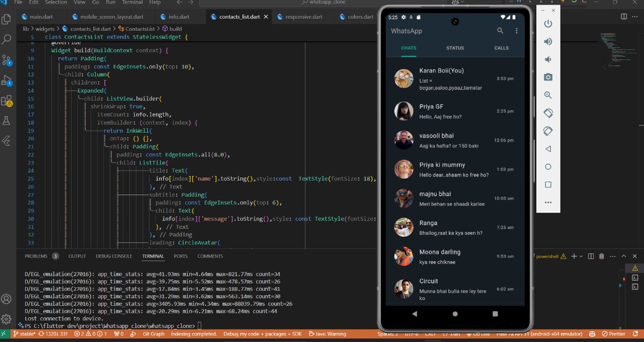Tap CALLS tab in WhatsApp clone
Viewport: 644px width, 342px height.
pos(501,48)
